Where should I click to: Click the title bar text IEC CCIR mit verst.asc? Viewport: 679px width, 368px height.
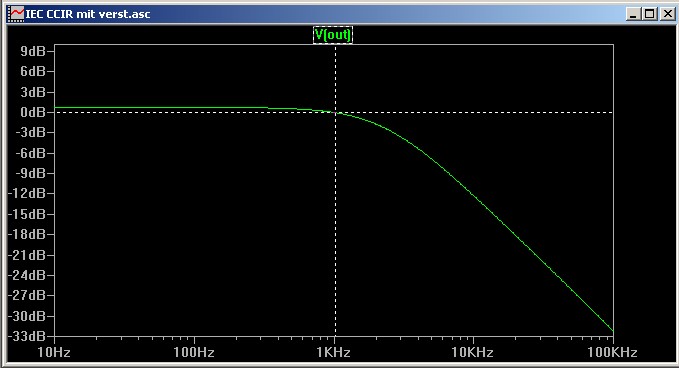point(88,14)
